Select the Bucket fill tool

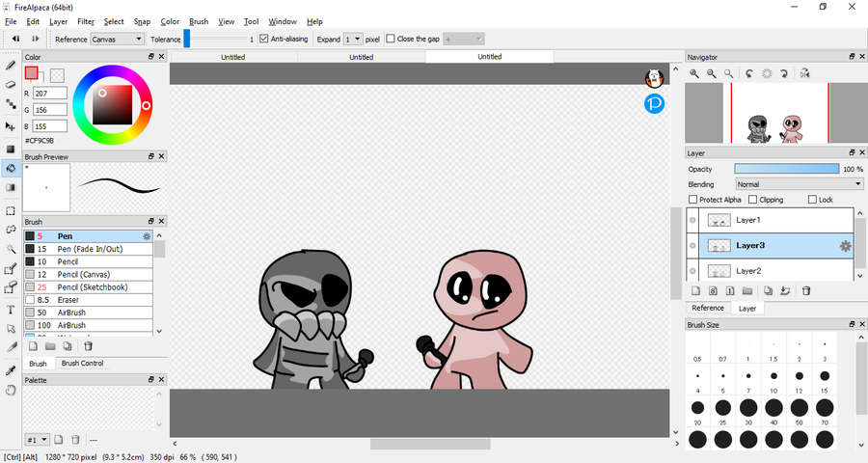point(11,169)
